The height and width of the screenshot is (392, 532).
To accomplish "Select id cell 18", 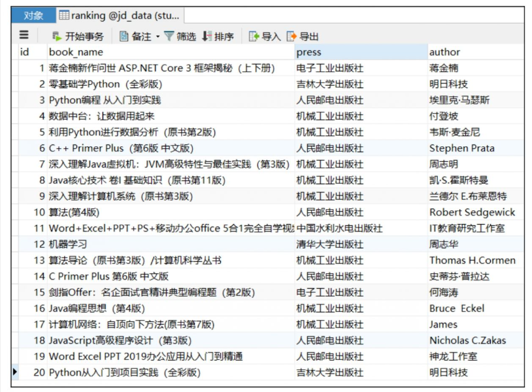I will coord(33,340).
